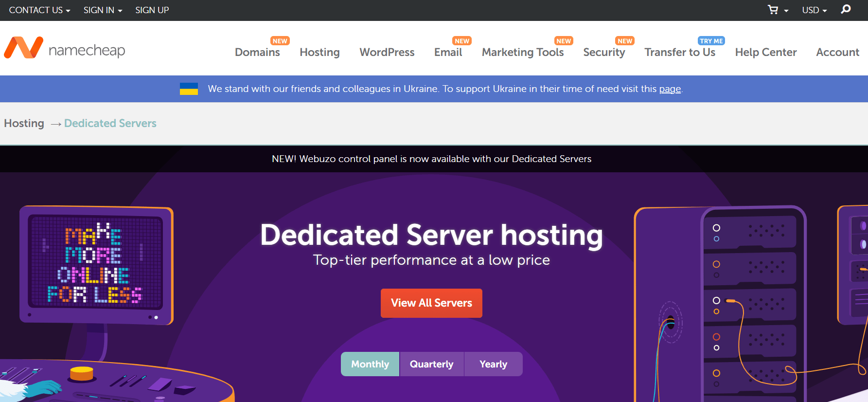The width and height of the screenshot is (868, 402).
Task: Open the shopping cart icon
Action: tap(773, 10)
